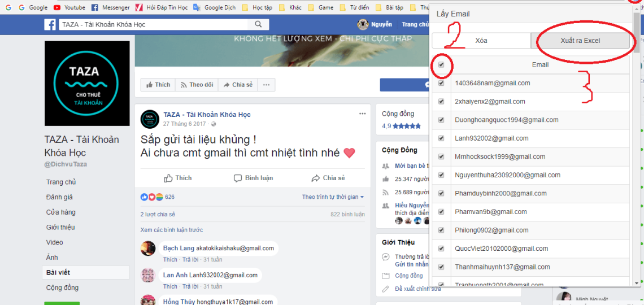Viewport: 644px width, 305px height.
Task: Uncheck QuocViet20102000@gmail.com checkbox
Action: (441, 249)
